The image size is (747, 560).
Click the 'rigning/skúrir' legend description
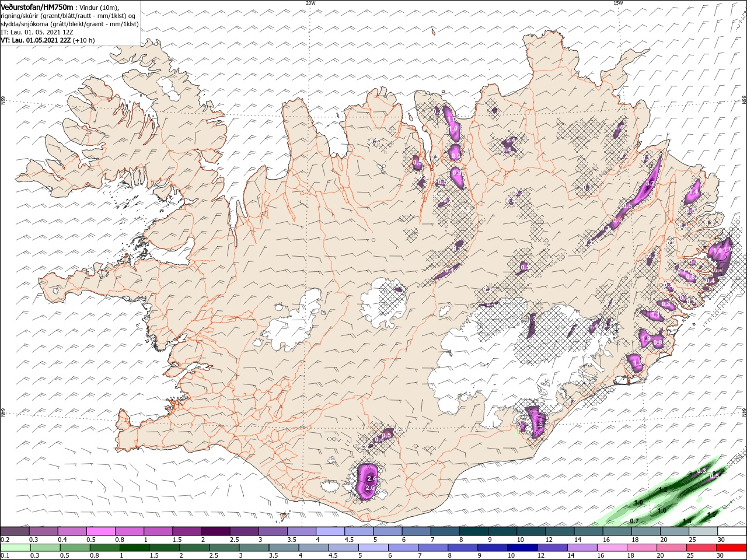coord(20,16)
